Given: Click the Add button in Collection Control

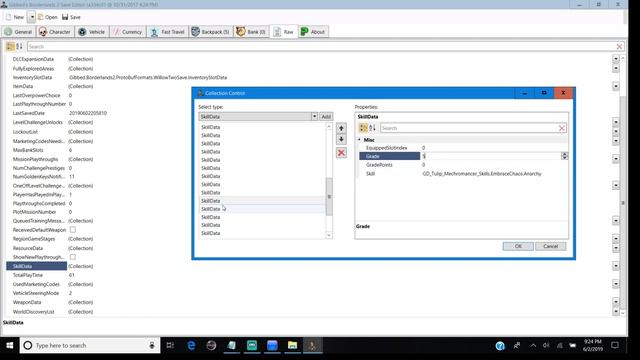Looking at the screenshot, I should [x=326, y=117].
